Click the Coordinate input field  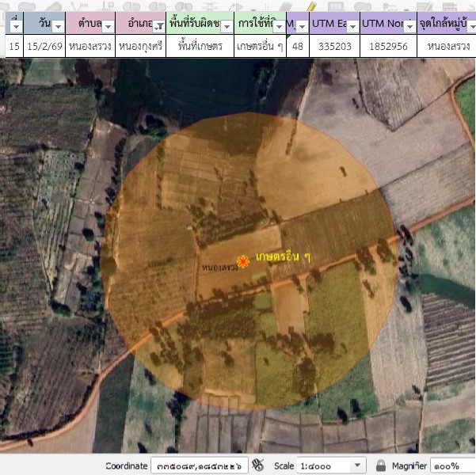[x=200, y=465]
